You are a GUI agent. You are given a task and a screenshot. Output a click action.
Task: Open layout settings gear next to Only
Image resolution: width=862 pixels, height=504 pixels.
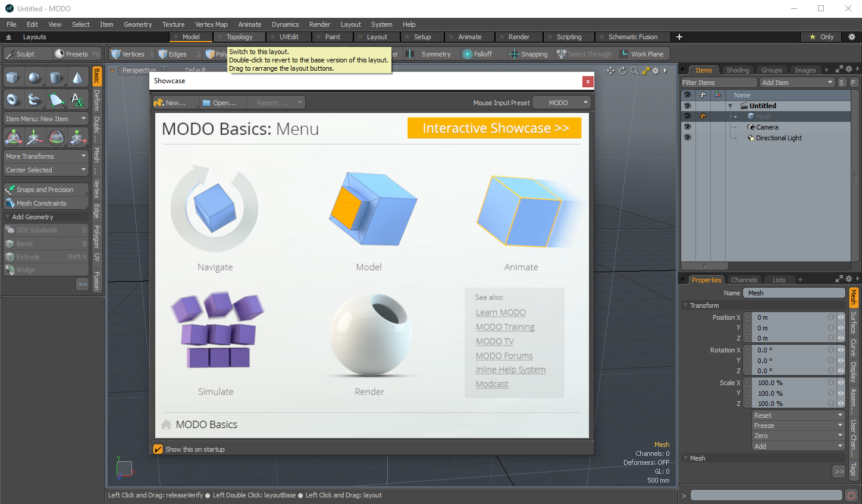coord(851,37)
